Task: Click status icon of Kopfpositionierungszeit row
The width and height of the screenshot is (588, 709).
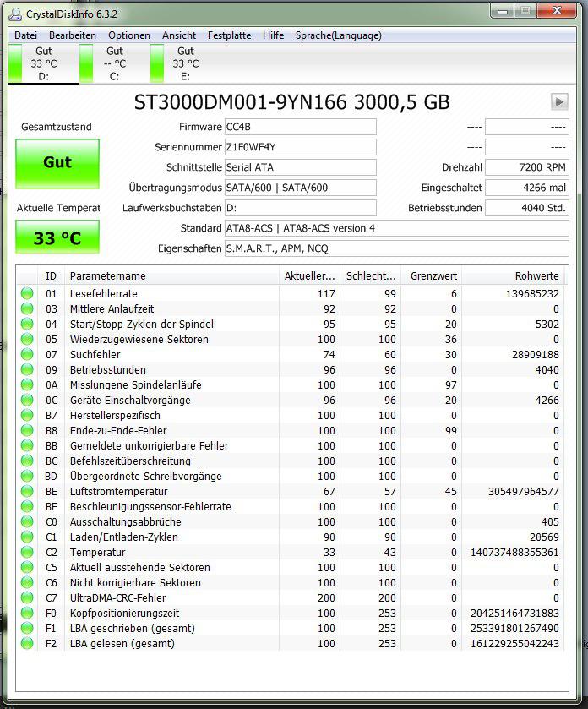Action: 27,614
